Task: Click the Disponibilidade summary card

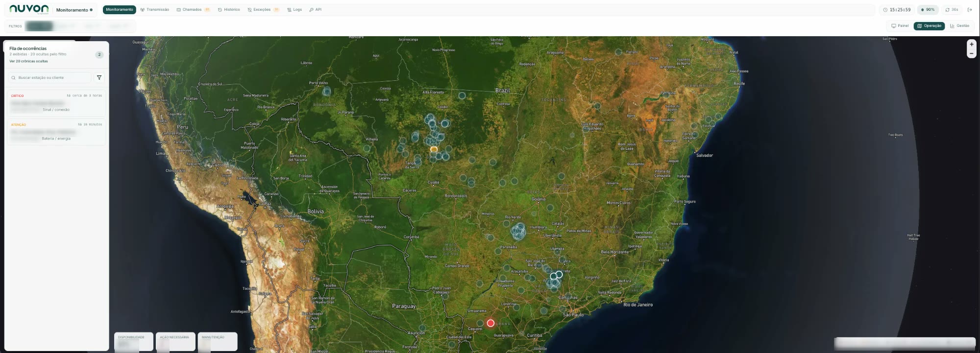Action: [134, 342]
